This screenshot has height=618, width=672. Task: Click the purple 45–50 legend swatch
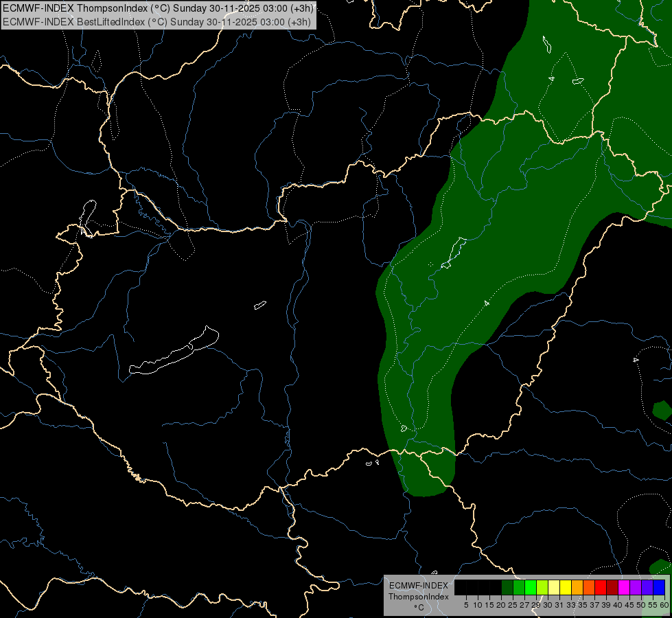636,587
